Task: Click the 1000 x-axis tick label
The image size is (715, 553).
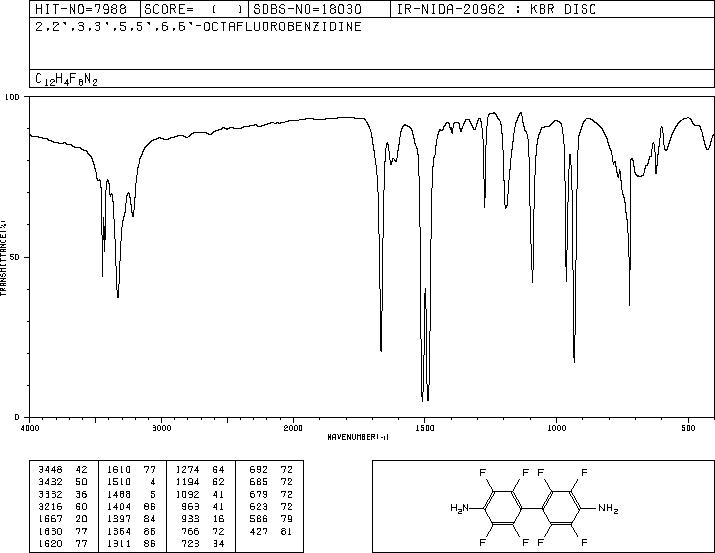Action: click(x=556, y=428)
